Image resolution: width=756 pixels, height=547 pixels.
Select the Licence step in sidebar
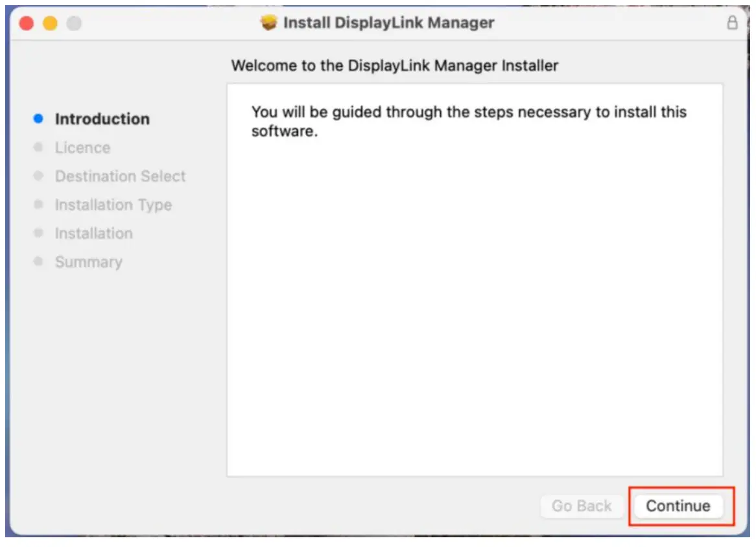point(82,148)
